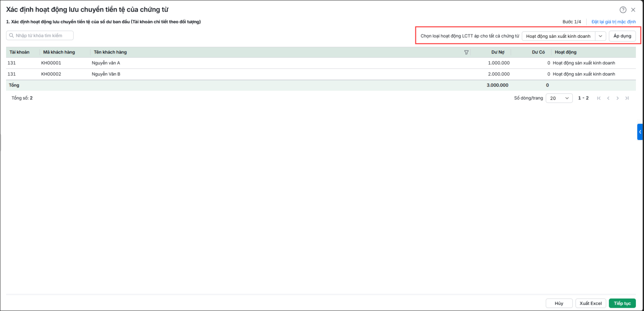Screen dimensions: 644x311
Task: Sort by Dư Có column header
Action: (x=538, y=52)
